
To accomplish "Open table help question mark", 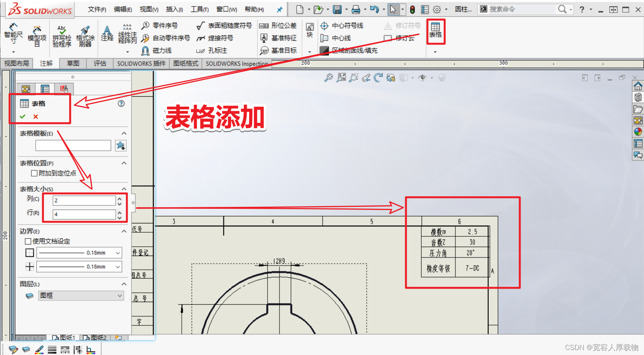I will click(121, 103).
